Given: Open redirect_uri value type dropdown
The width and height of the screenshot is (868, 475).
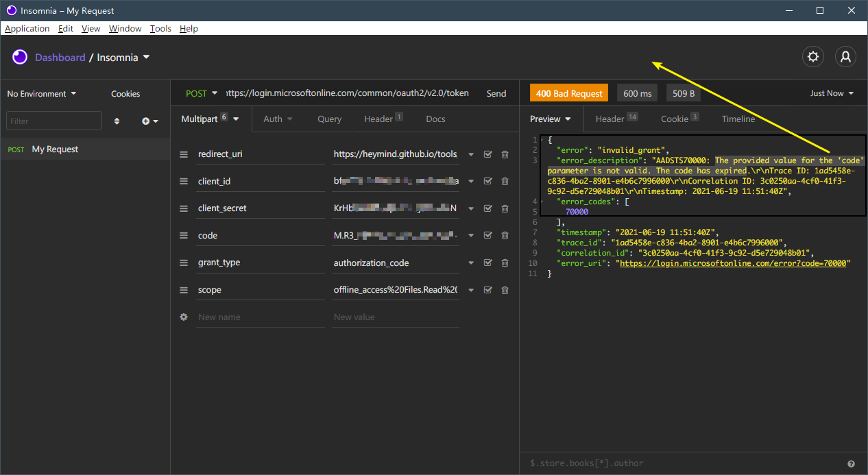Looking at the screenshot, I should tap(471, 155).
